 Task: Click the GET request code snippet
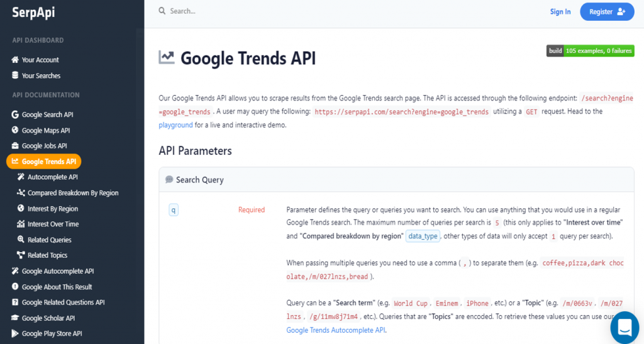pos(531,112)
